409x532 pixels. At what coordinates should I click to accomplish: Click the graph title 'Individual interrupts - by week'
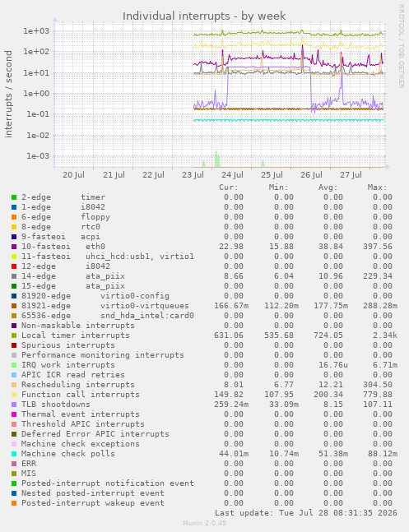(x=204, y=16)
